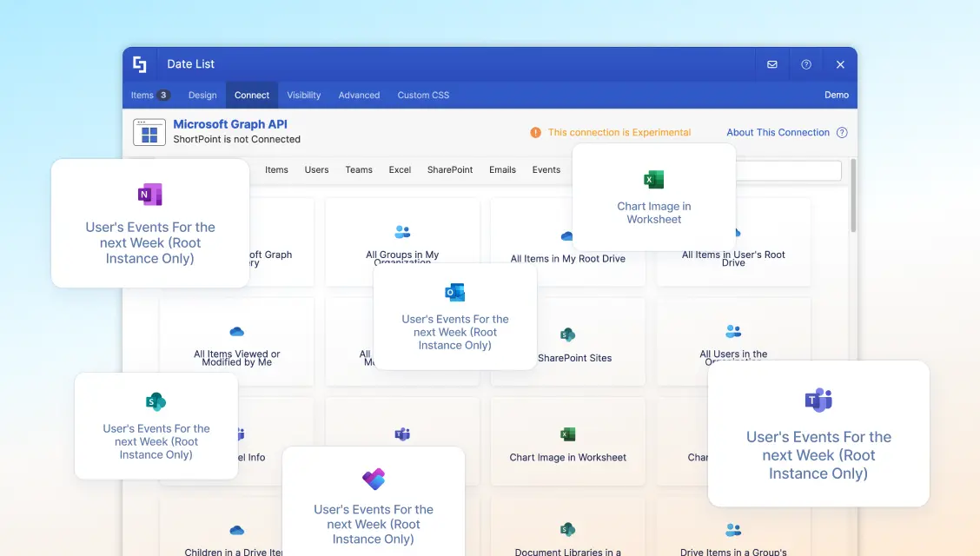Filter by SharePoint category
This screenshot has height=556, width=980.
450,169
